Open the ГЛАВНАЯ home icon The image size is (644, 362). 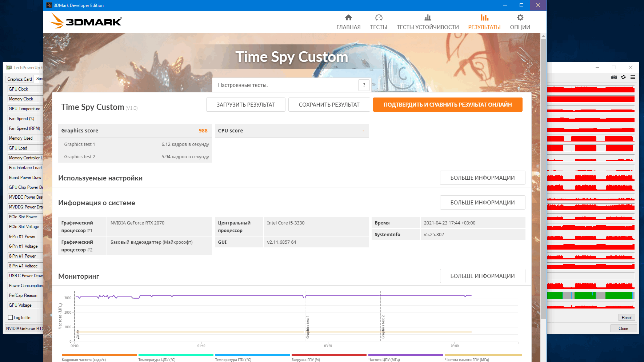348,17
